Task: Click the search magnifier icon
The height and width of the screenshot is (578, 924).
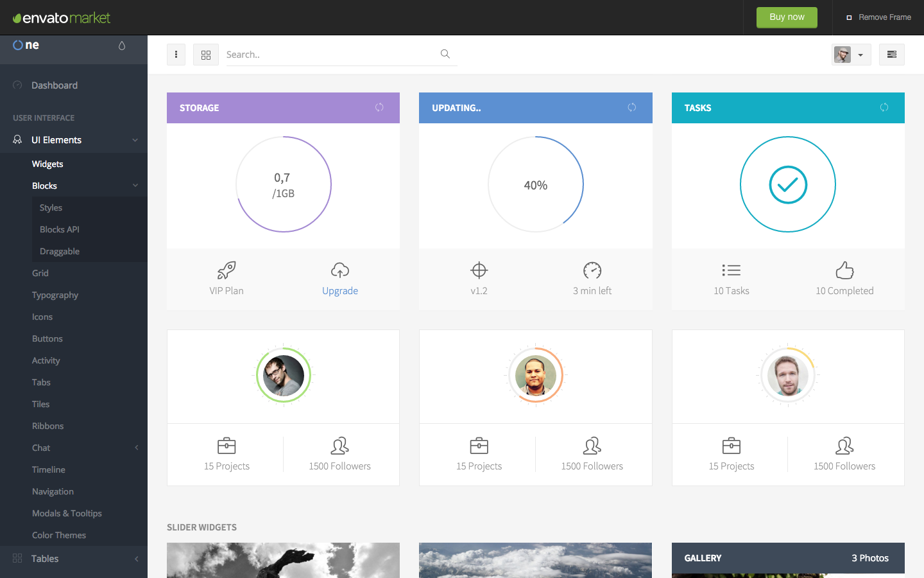Action: 445,54
